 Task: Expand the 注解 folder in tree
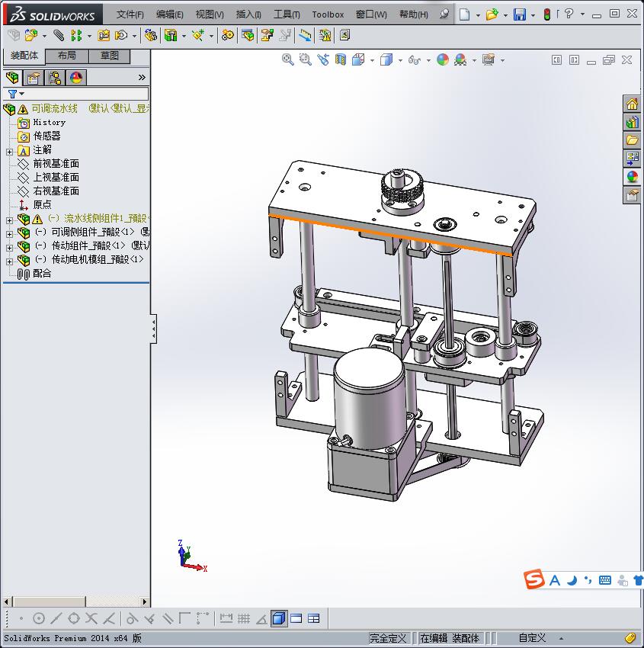coord(9,151)
